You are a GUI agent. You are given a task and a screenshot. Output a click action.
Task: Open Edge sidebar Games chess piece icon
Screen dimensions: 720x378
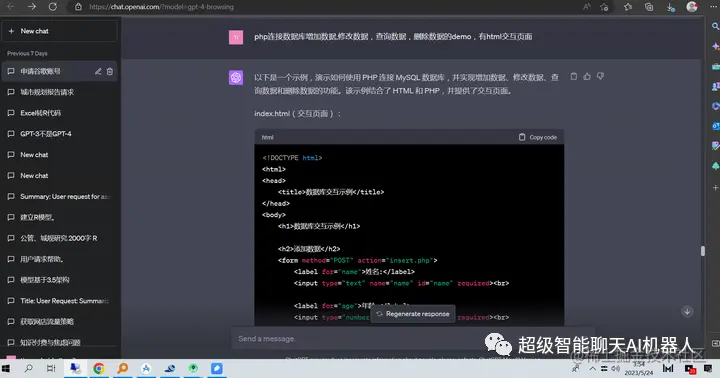pos(715,86)
